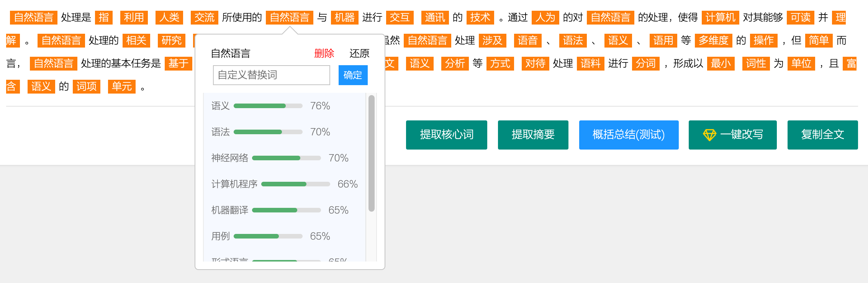
Task: Confirm replacement with the 确定 button
Action: (353, 75)
